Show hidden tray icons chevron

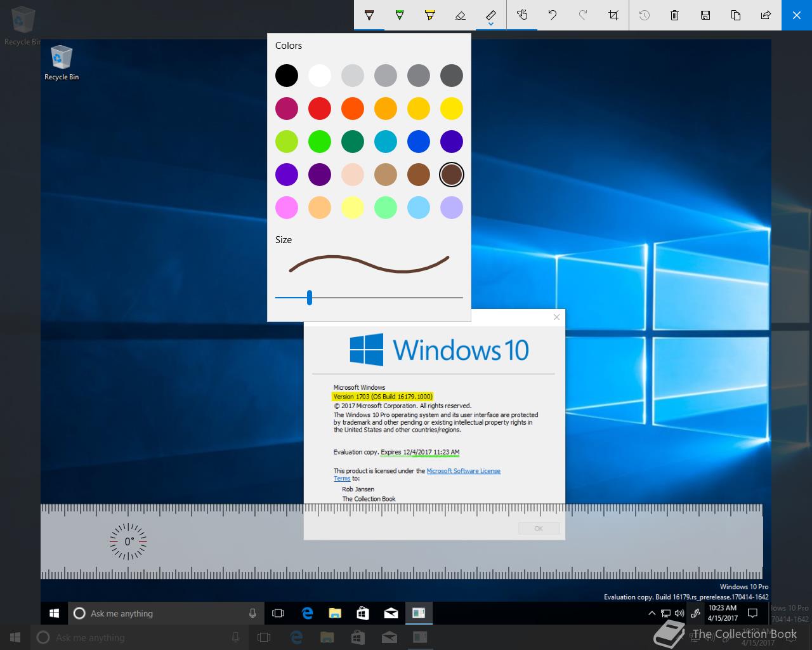(652, 613)
